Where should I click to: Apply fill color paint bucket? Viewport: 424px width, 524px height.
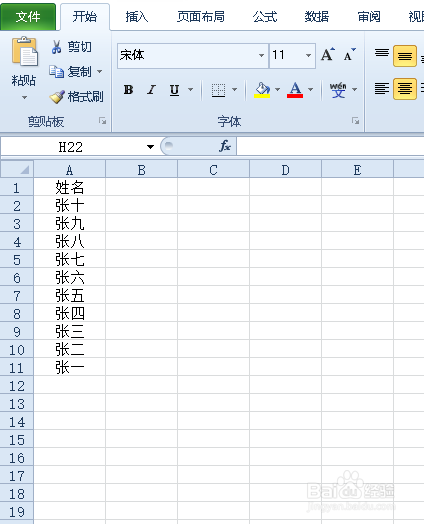pos(262,90)
